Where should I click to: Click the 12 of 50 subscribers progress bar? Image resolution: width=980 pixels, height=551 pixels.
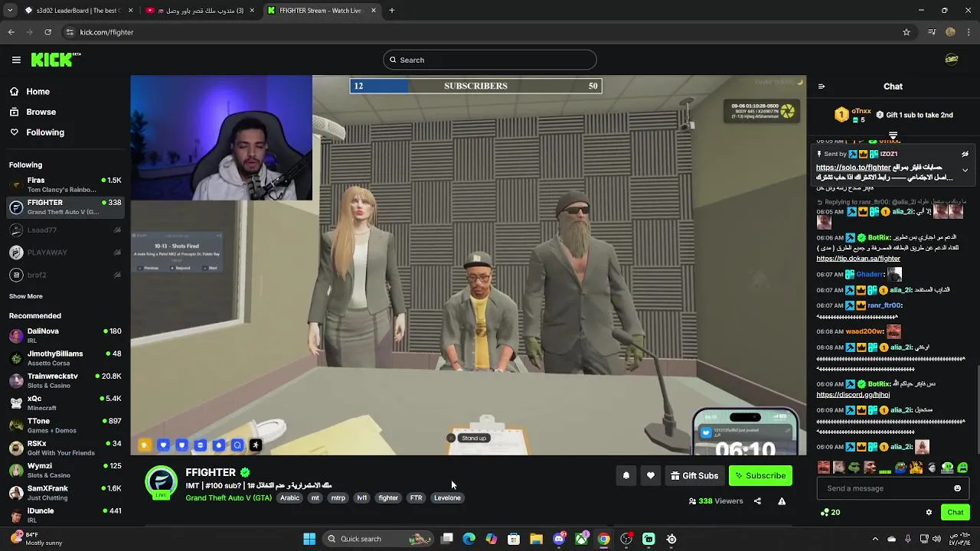475,86
